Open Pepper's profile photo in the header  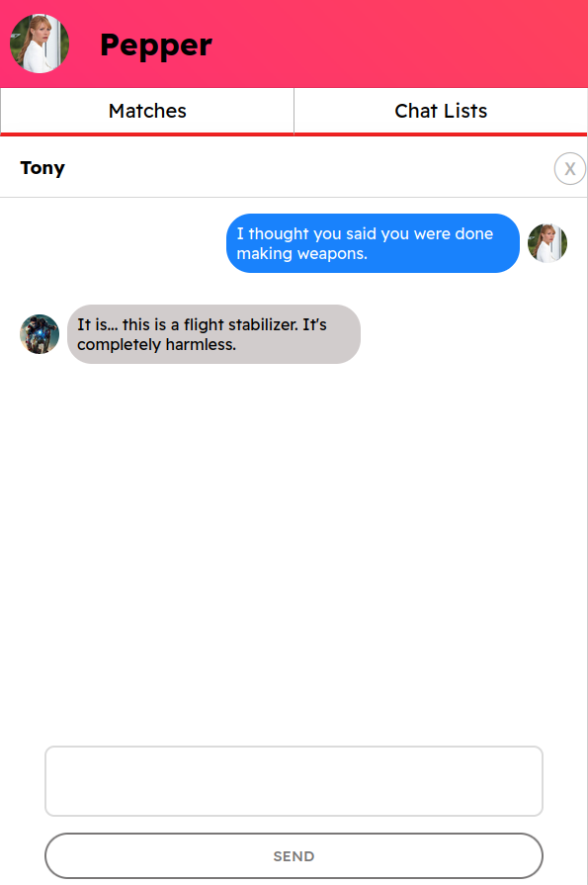point(40,44)
